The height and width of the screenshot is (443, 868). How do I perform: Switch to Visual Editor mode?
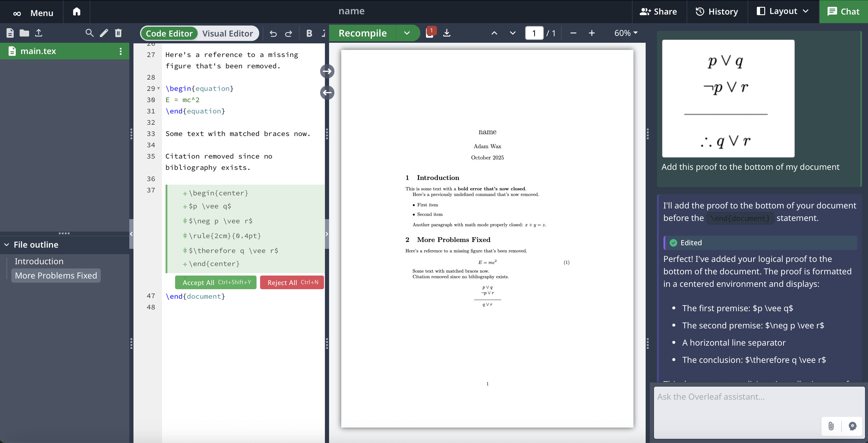[x=227, y=33]
